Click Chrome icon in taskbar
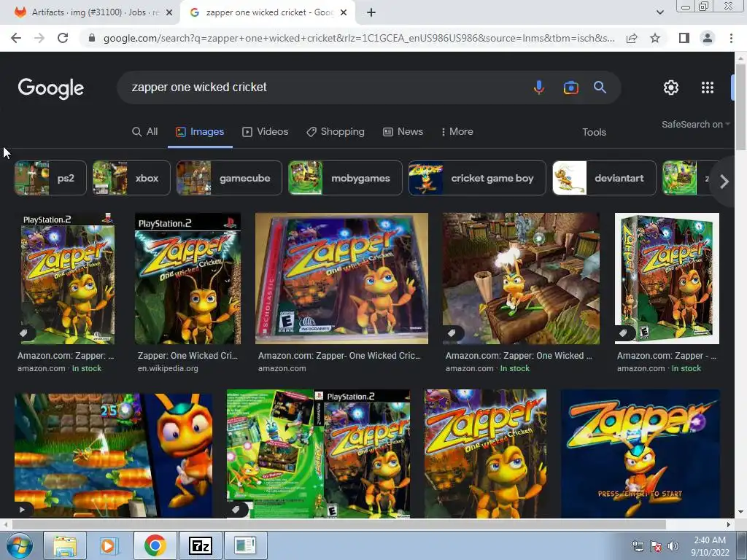 (155, 545)
